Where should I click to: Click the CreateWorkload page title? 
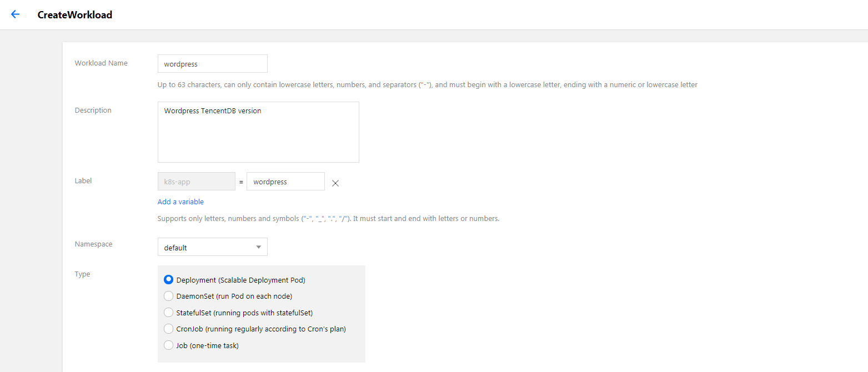[75, 15]
